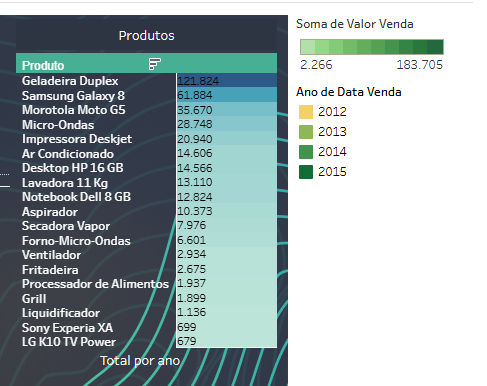
Task: Select the 2014 green legend swatch
Action: tap(306, 152)
